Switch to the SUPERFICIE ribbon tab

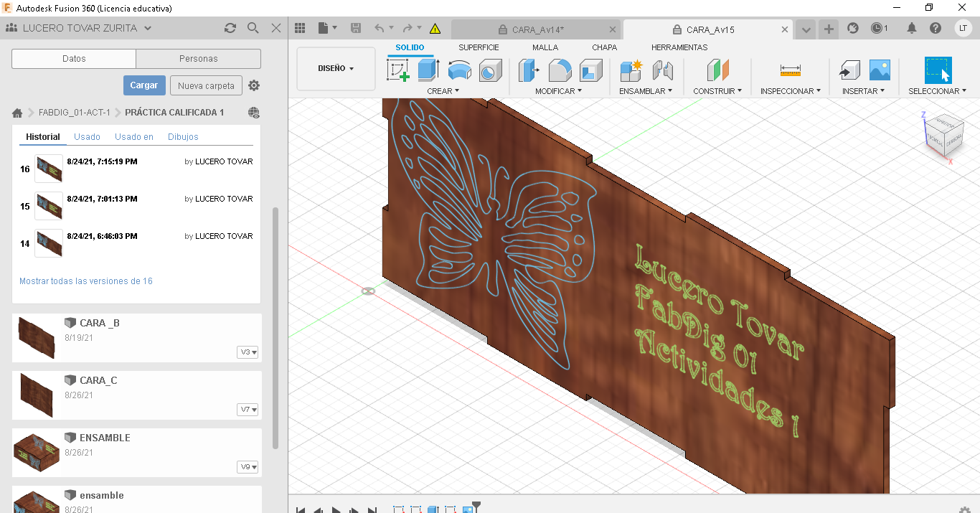(479, 47)
